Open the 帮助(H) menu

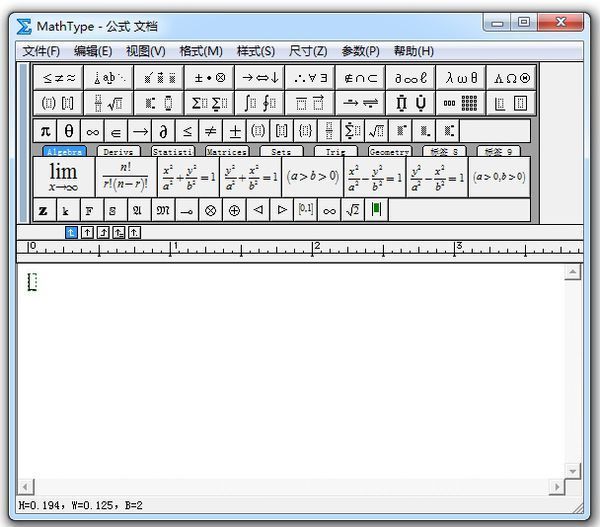pos(414,51)
